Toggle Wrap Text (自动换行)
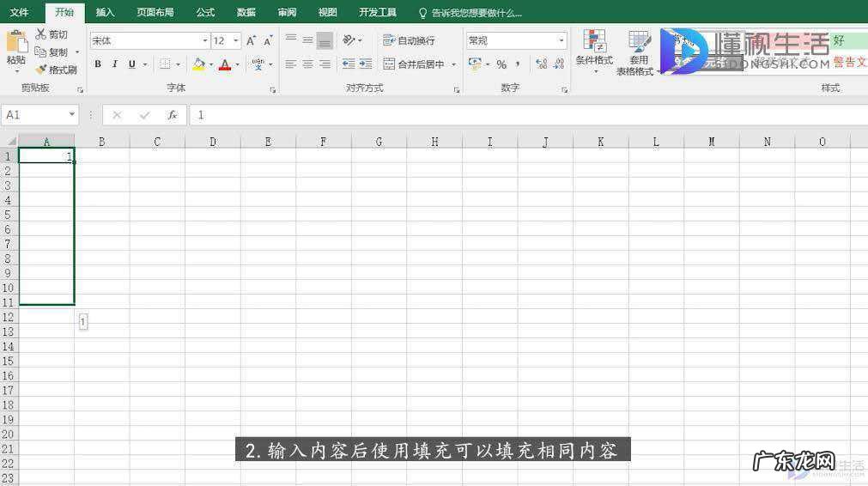The width and height of the screenshot is (868, 486). pos(409,40)
